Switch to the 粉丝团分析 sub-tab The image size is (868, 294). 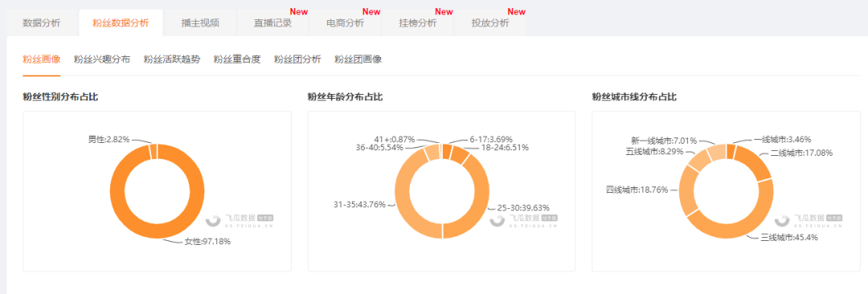pos(297,59)
